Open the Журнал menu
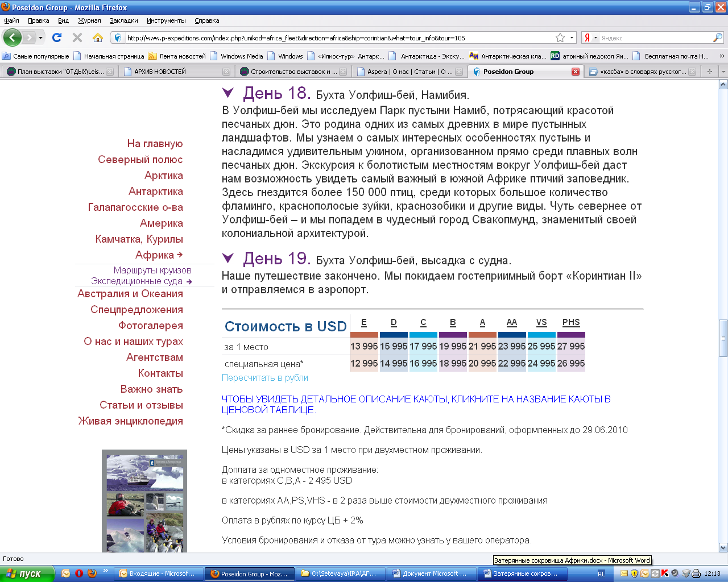 tap(89, 20)
